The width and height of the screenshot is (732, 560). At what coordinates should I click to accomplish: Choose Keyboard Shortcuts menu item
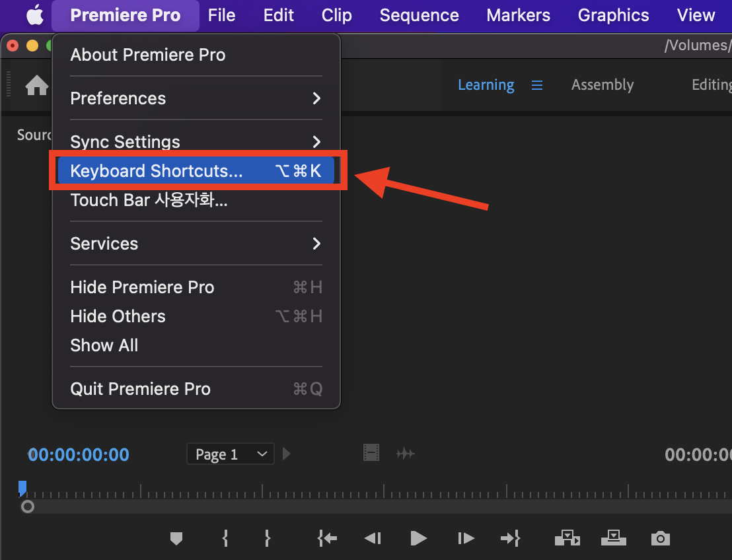(x=196, y=171)
